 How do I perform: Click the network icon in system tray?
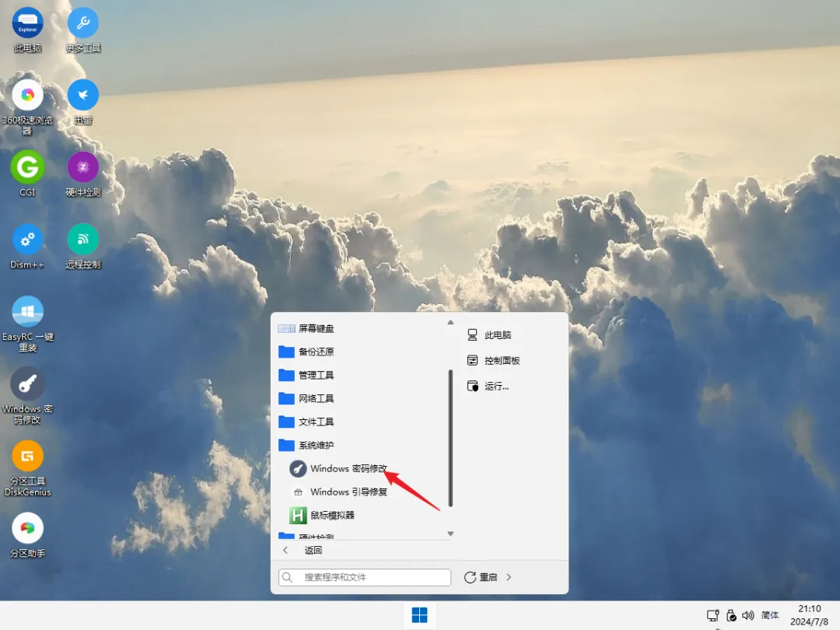click(712, 615)
